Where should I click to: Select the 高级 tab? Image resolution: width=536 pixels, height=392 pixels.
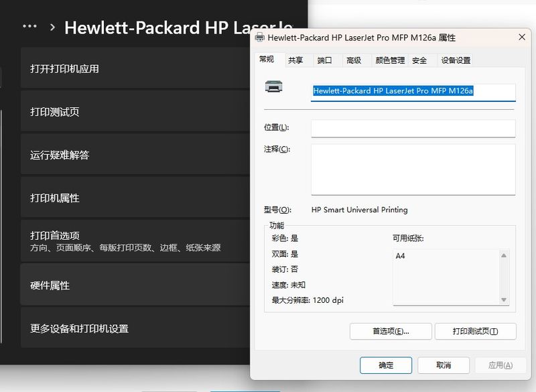tap(353, 60)
